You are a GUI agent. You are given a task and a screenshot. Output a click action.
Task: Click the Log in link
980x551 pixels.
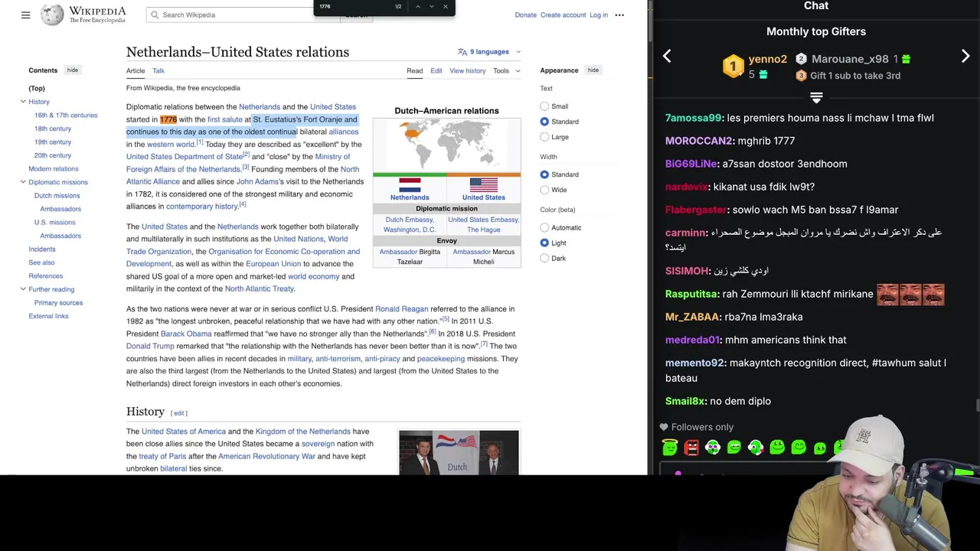pyautogui.click(x=599, y=15)
